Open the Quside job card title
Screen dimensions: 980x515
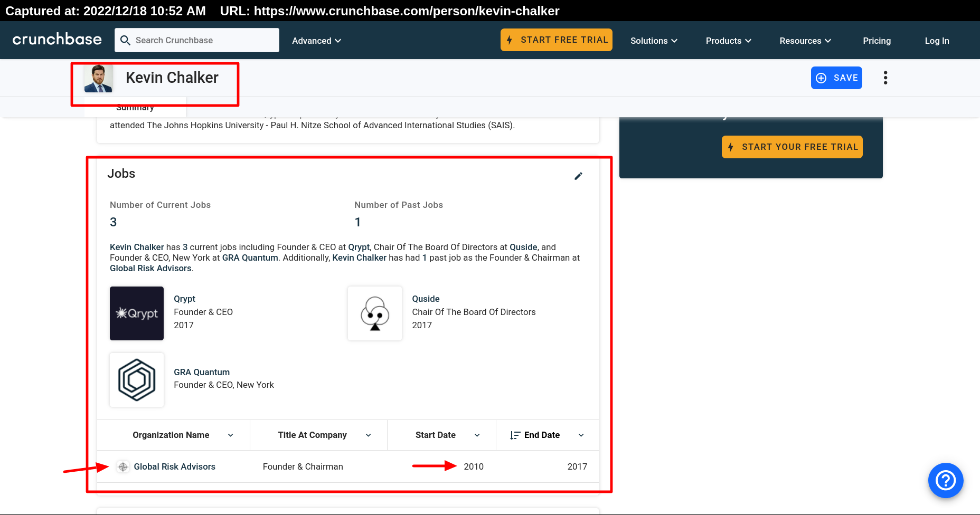coord(426,299)
